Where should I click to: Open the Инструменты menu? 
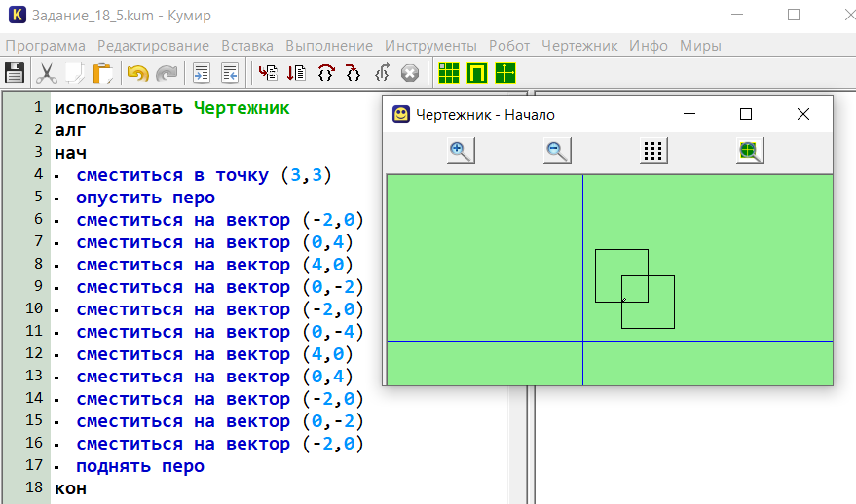430,46
